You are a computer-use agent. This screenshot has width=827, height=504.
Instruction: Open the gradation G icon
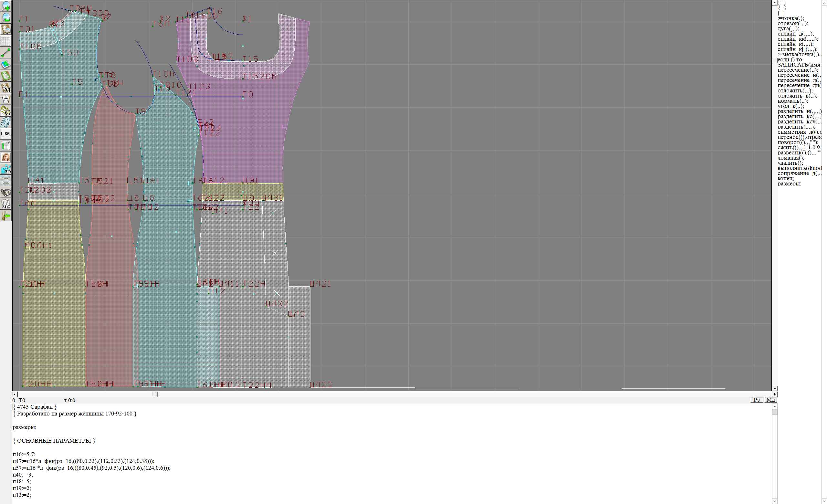click(6, 111)
